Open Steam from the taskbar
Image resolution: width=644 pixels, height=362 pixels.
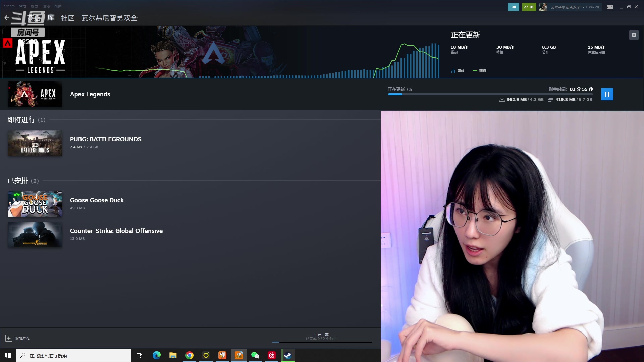[288, 355]
